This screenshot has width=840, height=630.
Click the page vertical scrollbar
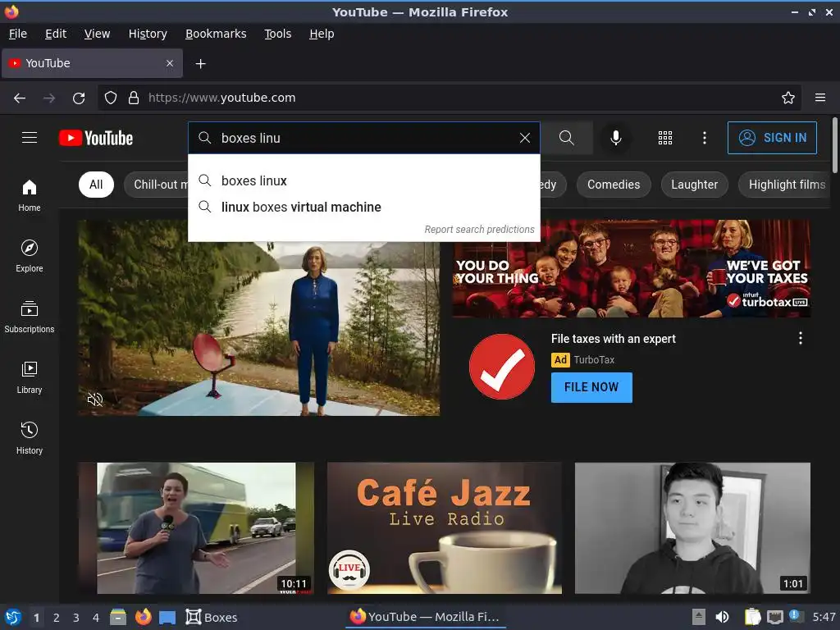(834, 146)
